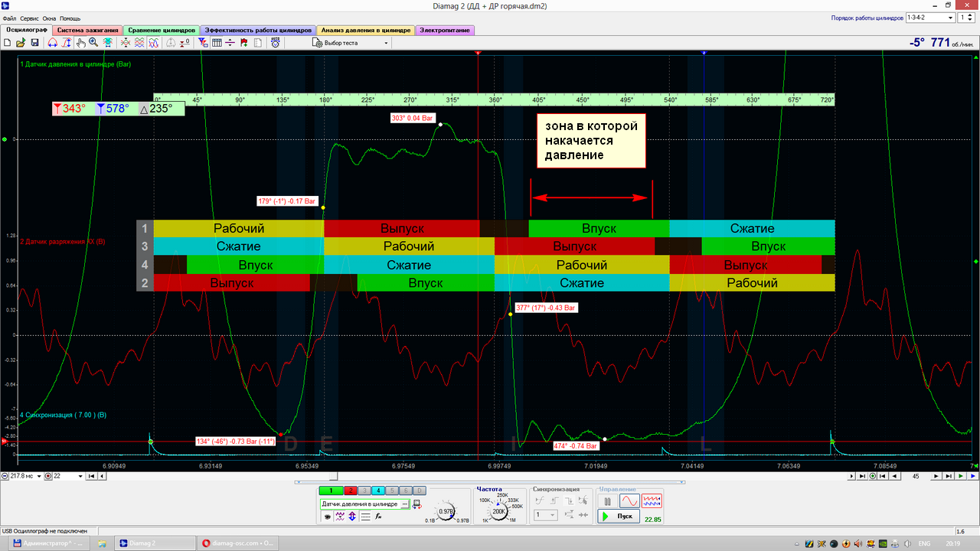Click the channel swap icon beside sensor field
The image size is (980, 551).
click(x=416, y=504)
